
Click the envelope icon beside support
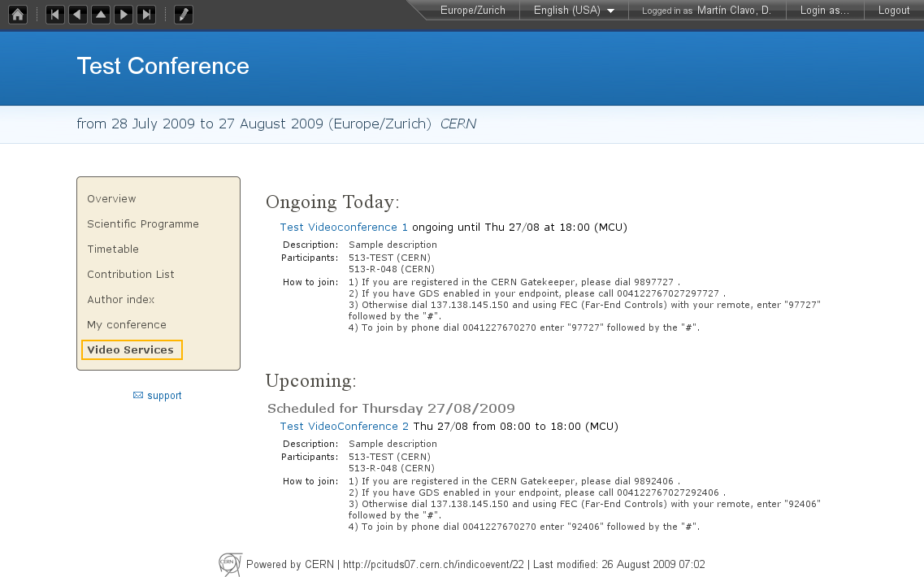pos(138,396)
